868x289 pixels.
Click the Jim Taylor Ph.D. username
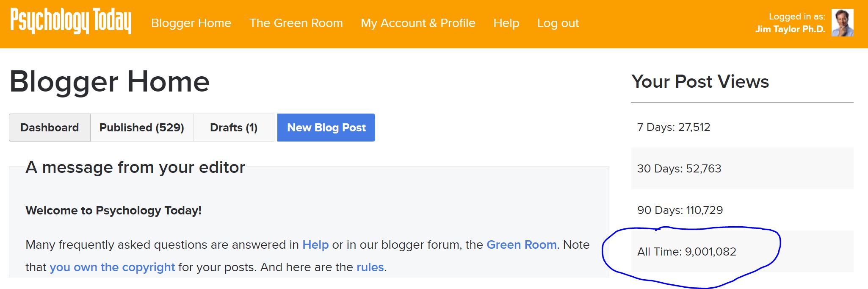point(790,29)
